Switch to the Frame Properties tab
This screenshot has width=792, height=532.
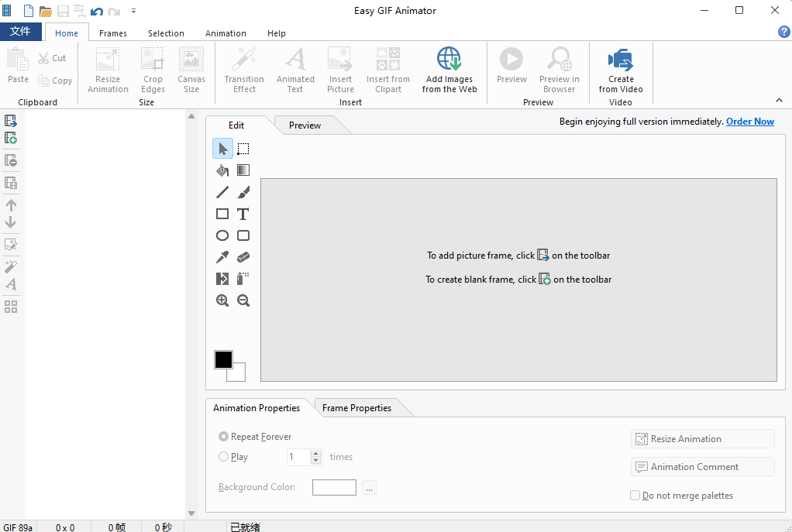coord(356,408)
